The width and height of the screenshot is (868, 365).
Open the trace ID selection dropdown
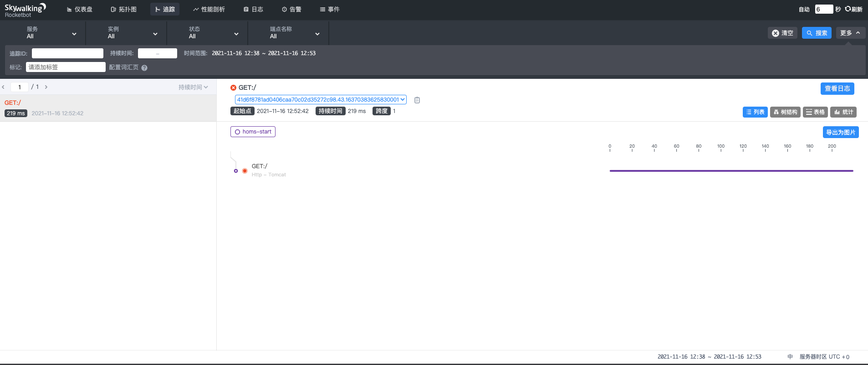click(x=321, y=100)
